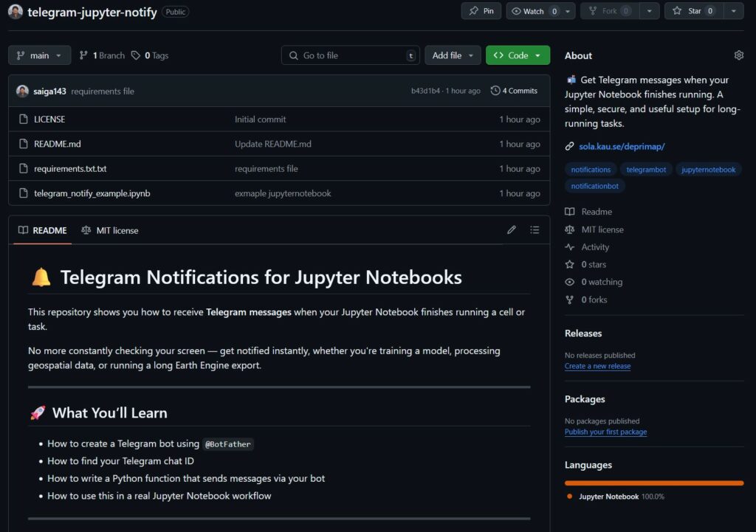
Task: Open the README.md file
Action: 58,144
